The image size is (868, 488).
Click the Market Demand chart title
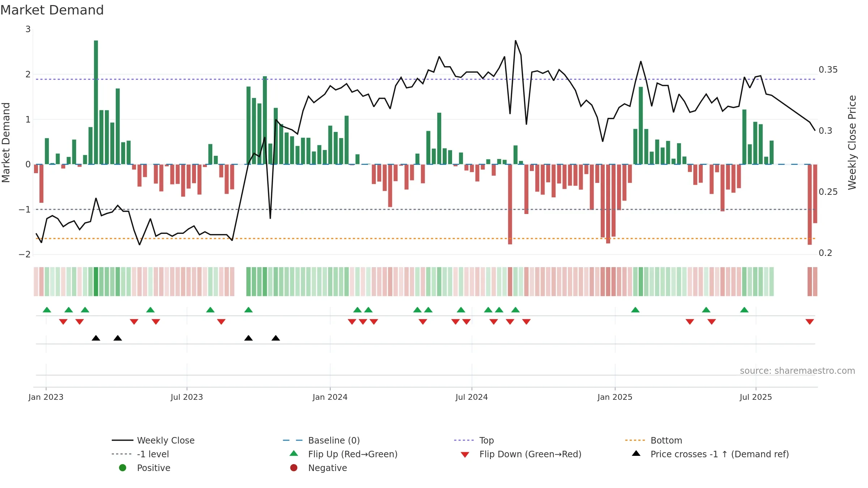52,10
